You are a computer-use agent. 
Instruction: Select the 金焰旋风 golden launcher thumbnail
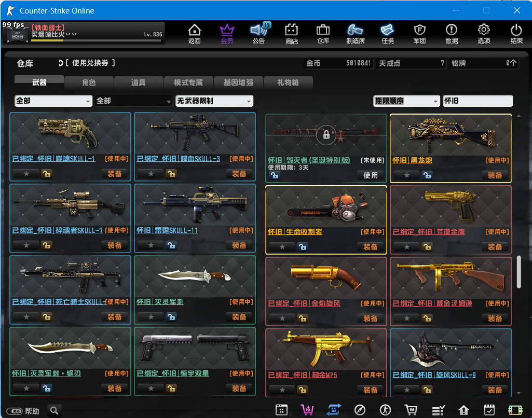326,278
